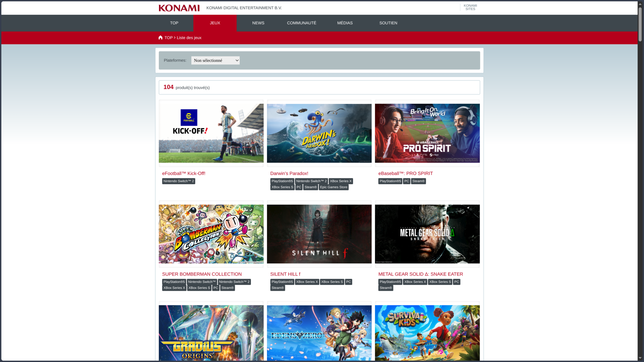Click PC tag under Silent Hill f
The image size is (644, 362).
[x=348, y=282]
